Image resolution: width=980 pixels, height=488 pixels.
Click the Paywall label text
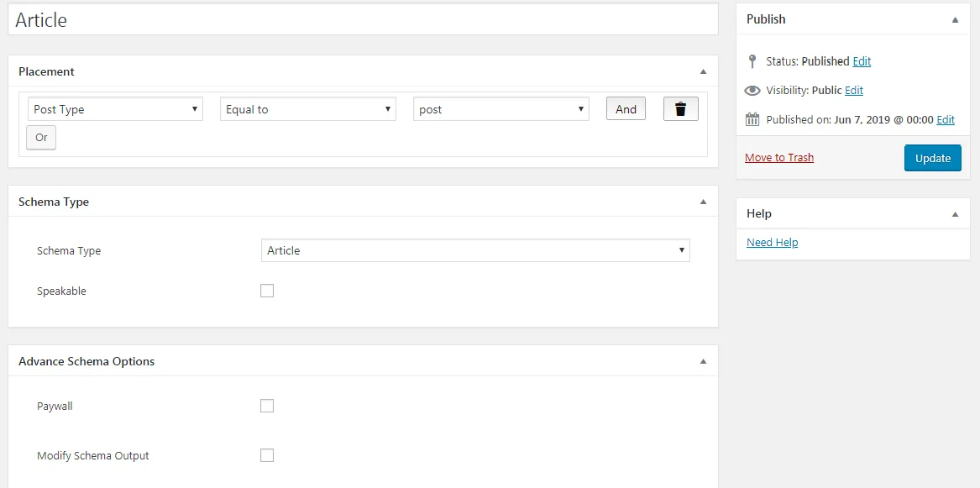(55, 407)
